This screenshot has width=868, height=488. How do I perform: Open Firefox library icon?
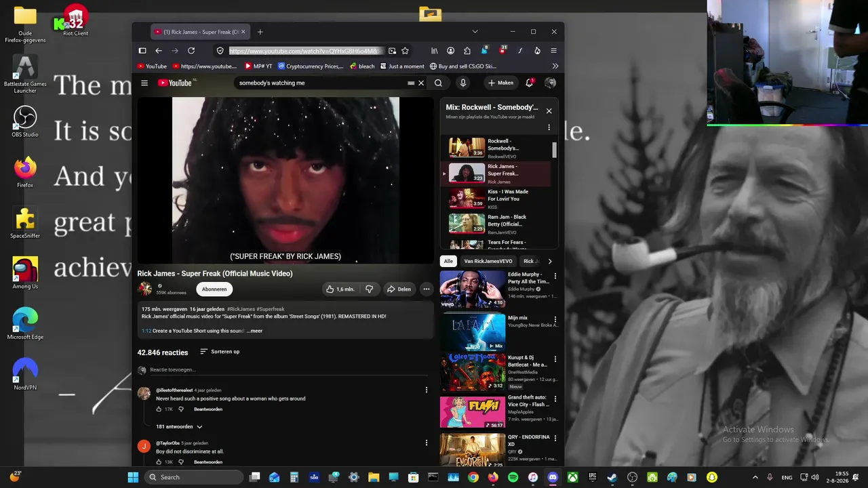434,51
